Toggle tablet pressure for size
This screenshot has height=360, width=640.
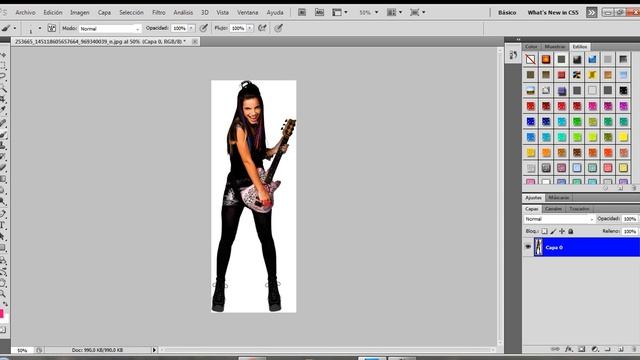[278, 28]
